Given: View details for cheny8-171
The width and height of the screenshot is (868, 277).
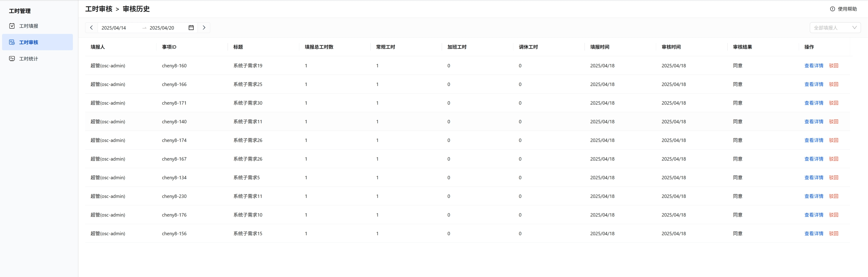Looking at the screenshot, I should coord(814,103).
